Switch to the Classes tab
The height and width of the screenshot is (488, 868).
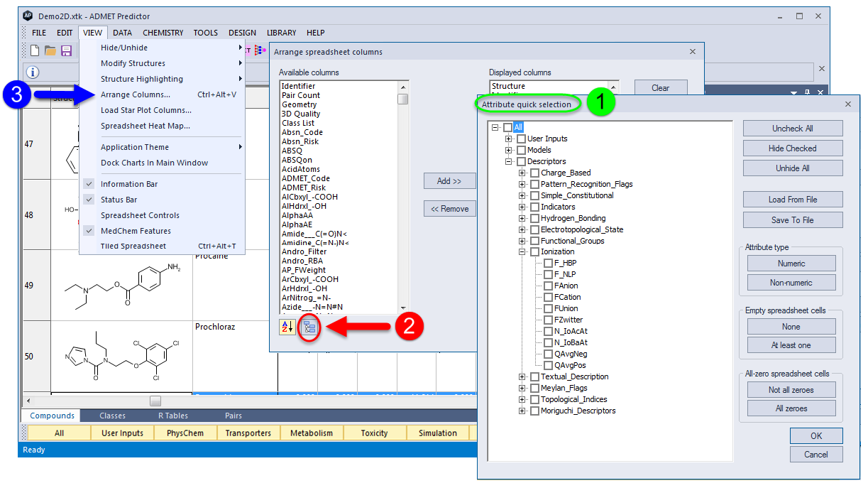click(x=112, y=416)
